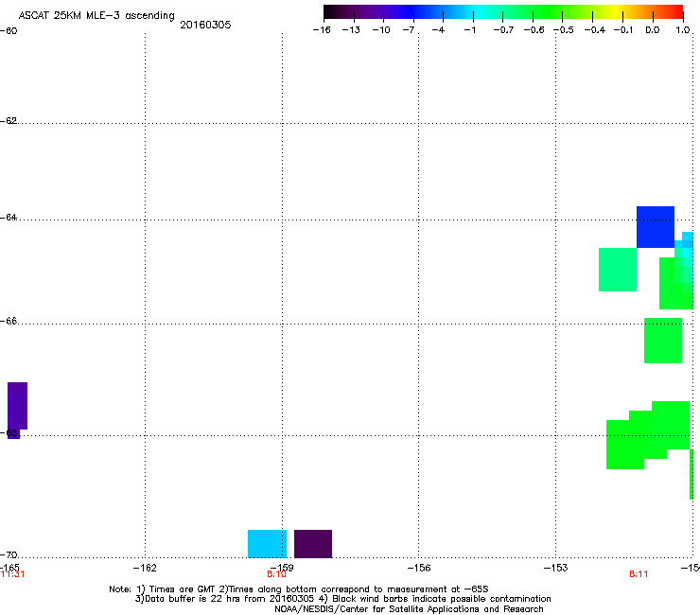Click the "-7" color scale label
The width and height of the screenshot is (700, 615).
tap(409, 30)
